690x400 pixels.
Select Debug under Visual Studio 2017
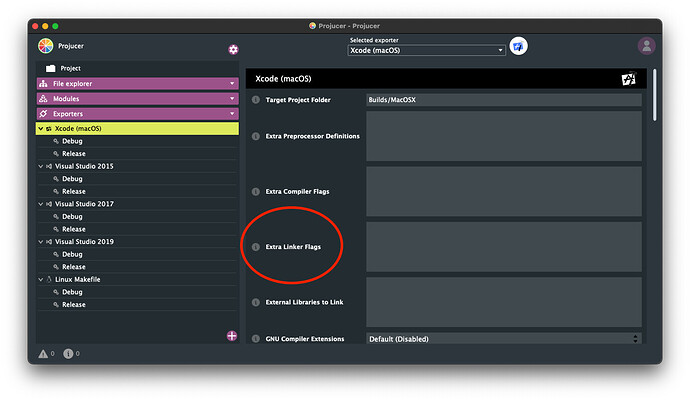tap(72, 217)
